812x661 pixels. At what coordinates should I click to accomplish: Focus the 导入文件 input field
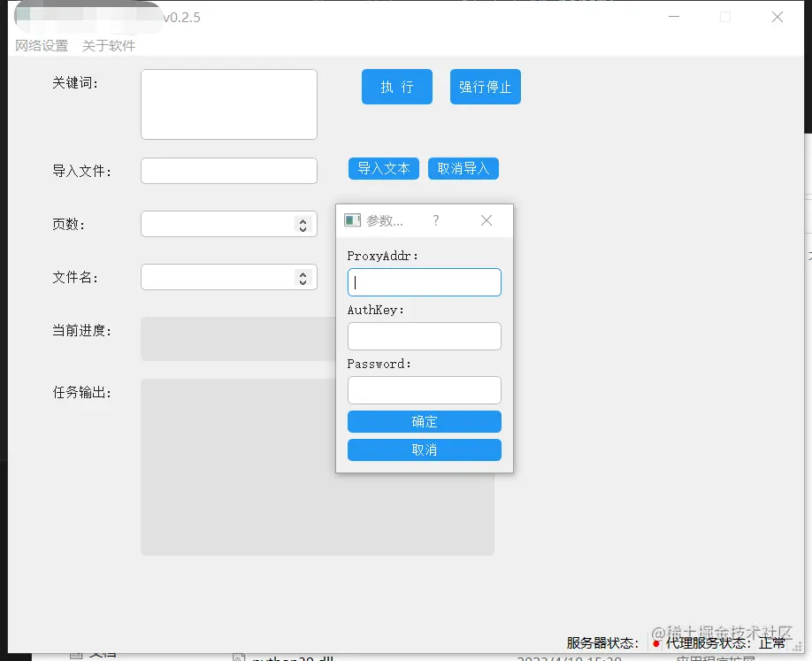tap(229, 171)
